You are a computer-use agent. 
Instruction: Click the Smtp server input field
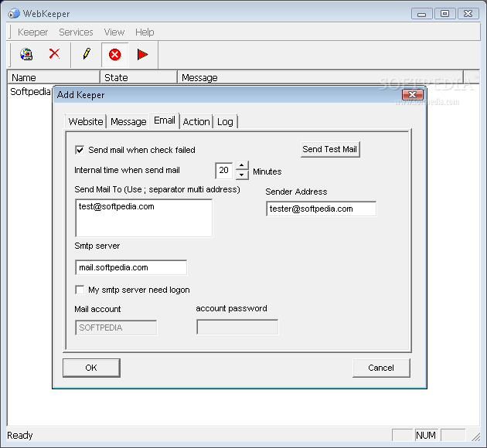click(131, 267)
